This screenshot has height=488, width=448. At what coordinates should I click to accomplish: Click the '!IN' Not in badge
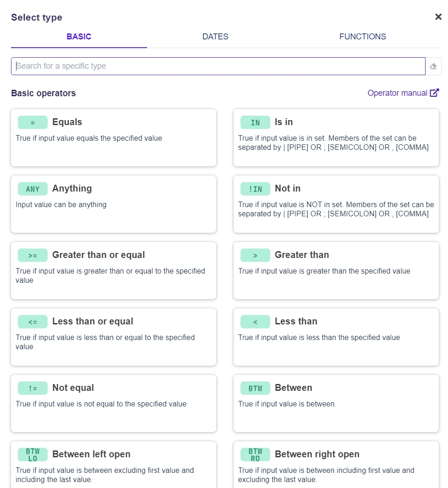point(255,189)
